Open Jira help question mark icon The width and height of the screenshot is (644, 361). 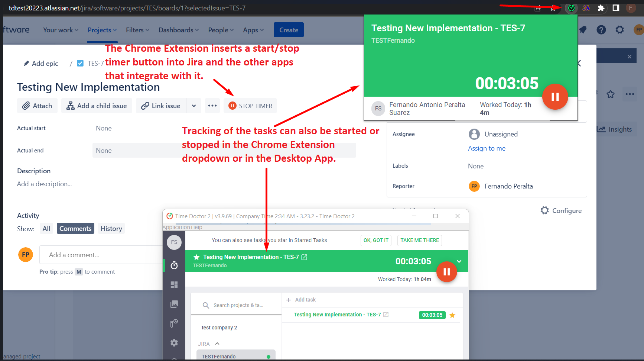[x=601, y=30]
